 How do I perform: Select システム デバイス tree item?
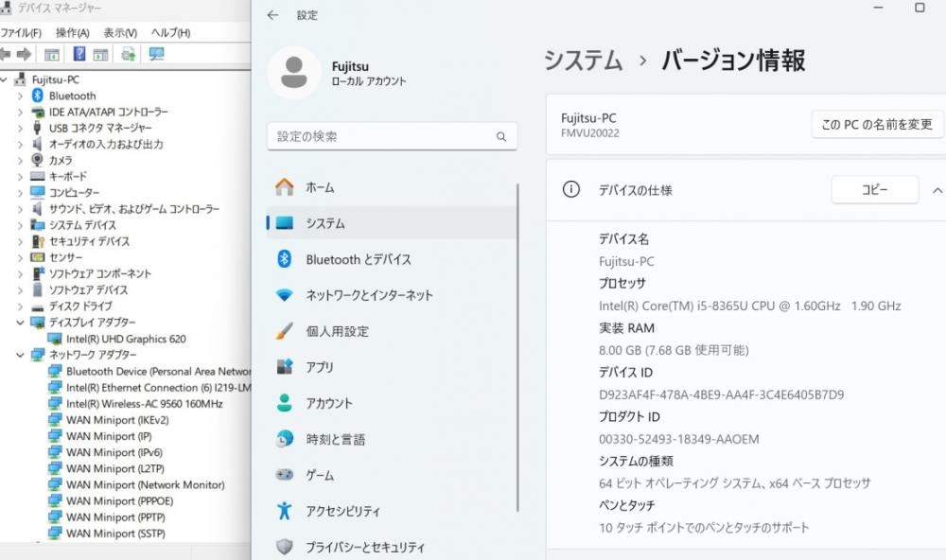coord(82,225)
